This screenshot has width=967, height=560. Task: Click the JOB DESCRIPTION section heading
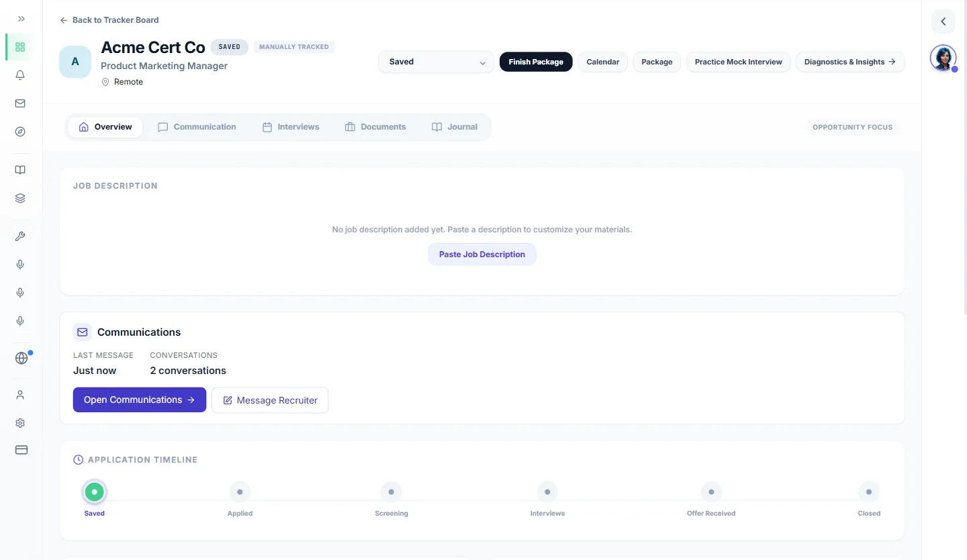116,186
